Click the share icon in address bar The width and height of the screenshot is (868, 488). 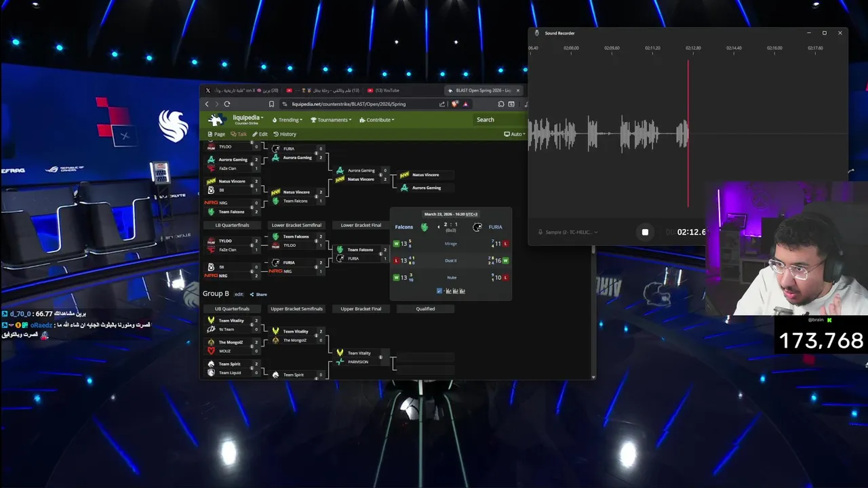(442, 104)
